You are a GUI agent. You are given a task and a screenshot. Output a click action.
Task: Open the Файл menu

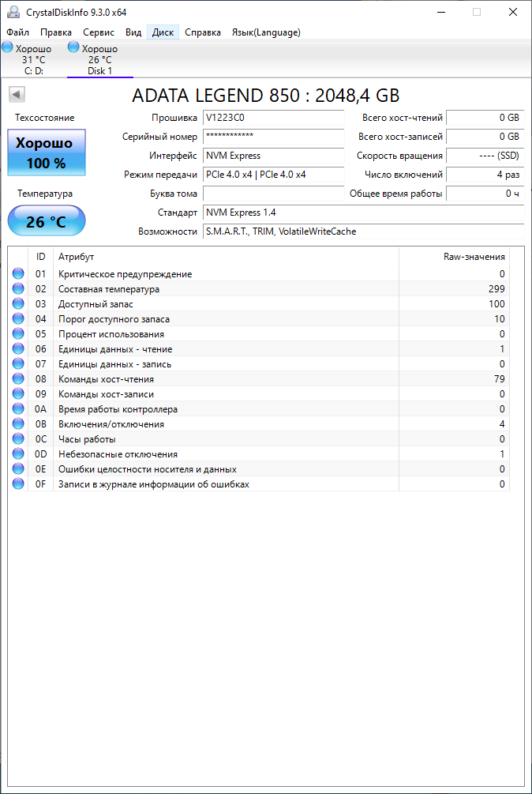(x=17, y=32)
